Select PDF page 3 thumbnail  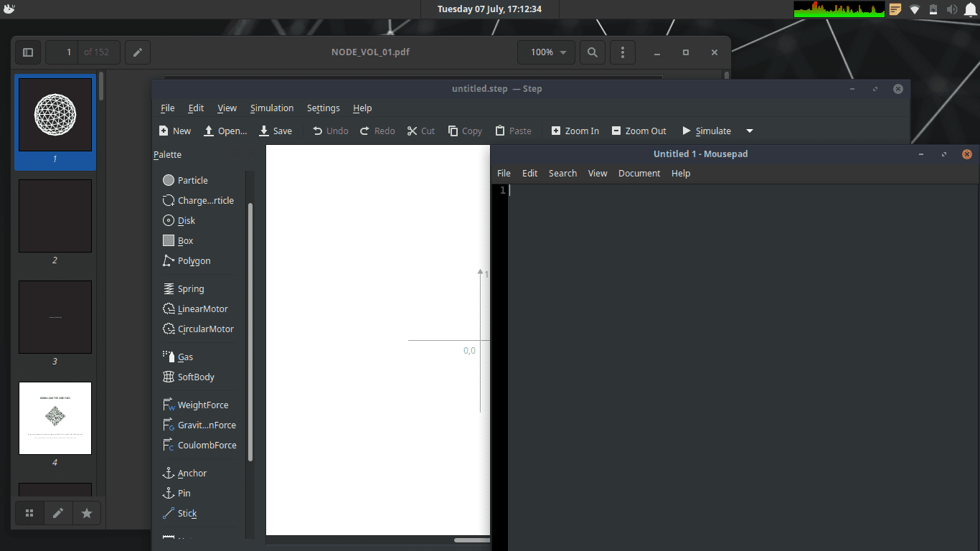[x=55, y=317]
